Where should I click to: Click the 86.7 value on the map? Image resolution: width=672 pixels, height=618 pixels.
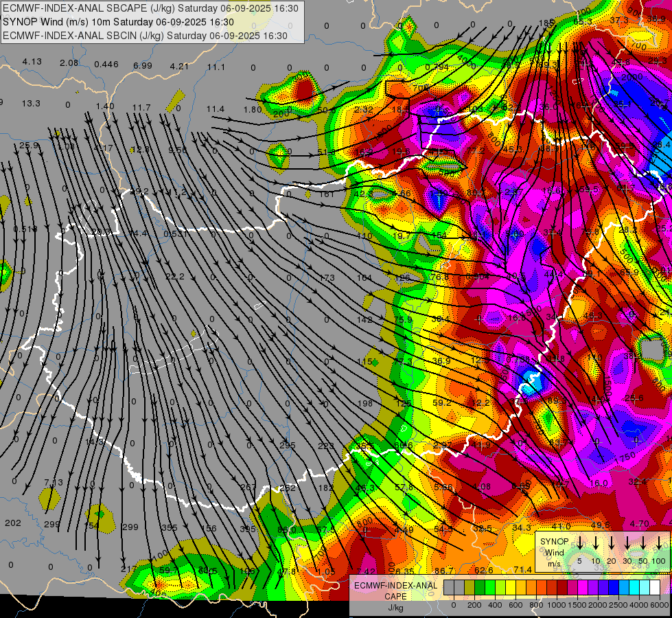point(443,571)
